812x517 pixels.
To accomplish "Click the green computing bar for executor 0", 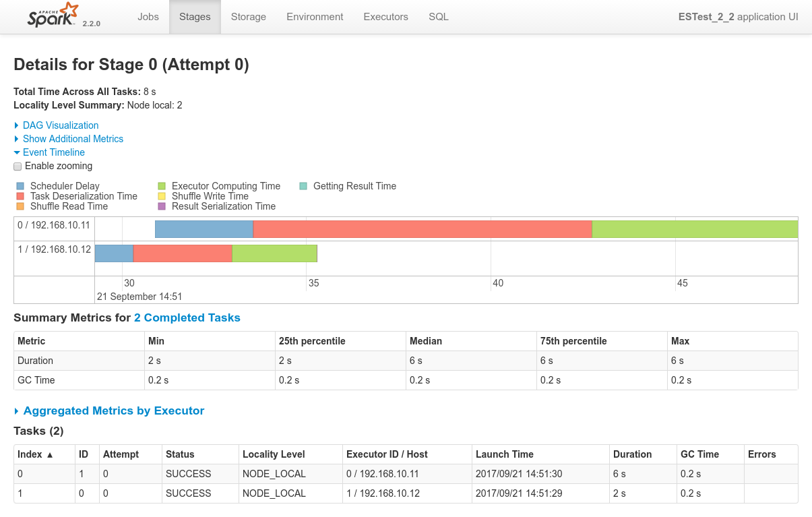I will point(695,229).
